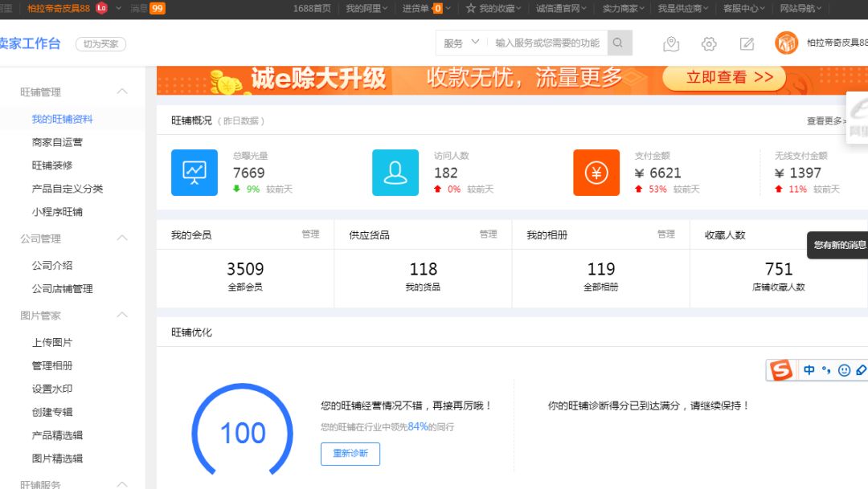The height and width of the screenshot is (489, 868).
Task: Open the settings gear icon in header
Action: (x=708, y=44)
